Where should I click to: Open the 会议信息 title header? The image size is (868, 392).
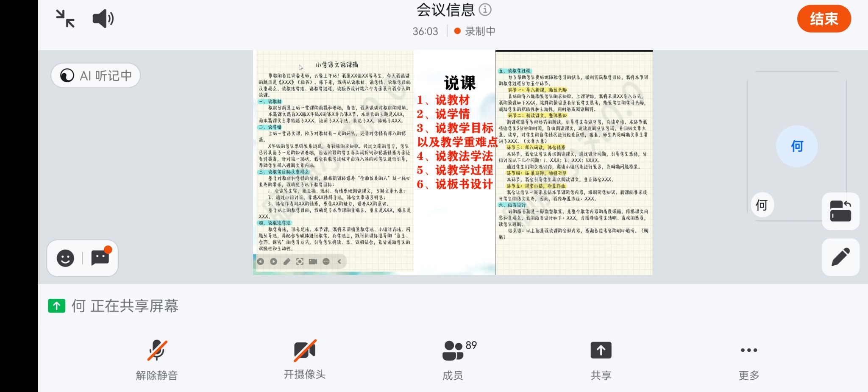pyautogui.click(x=445, y=10)
